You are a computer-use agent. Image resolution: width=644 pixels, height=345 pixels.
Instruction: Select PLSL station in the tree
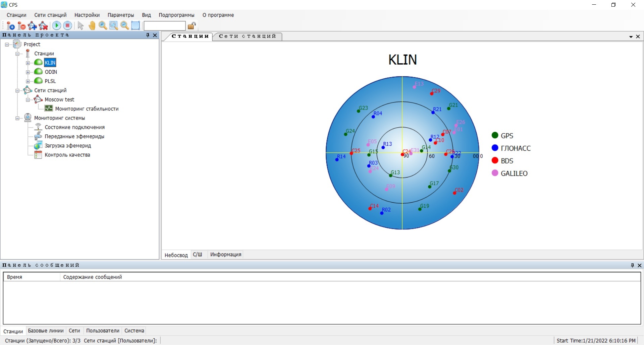[x=50, y=81]
